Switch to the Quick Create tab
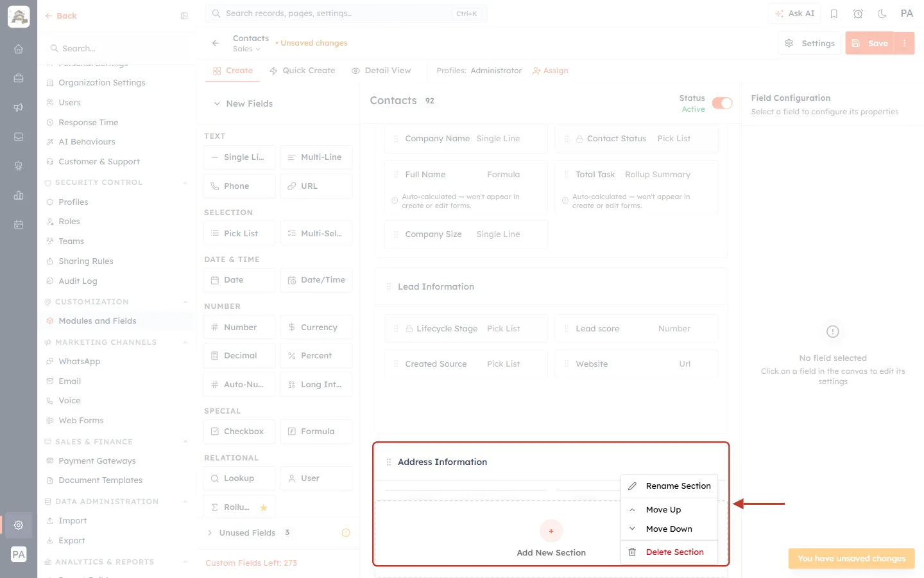The image size is (924, 578). (x=302, y=71)
